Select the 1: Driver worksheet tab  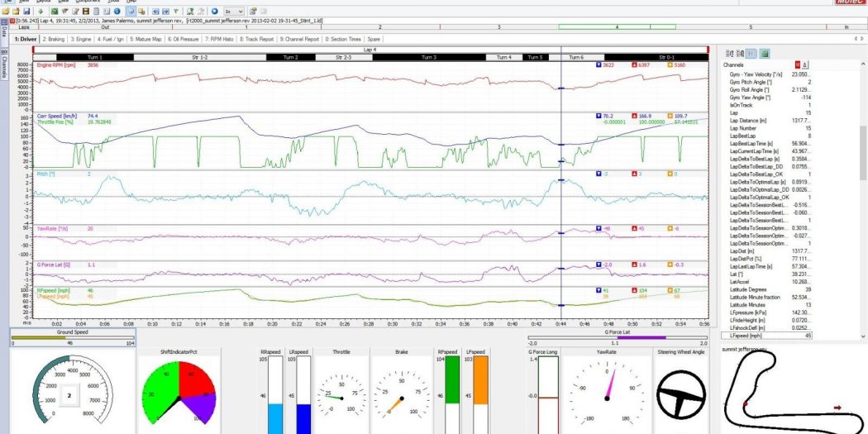(26, 40)
